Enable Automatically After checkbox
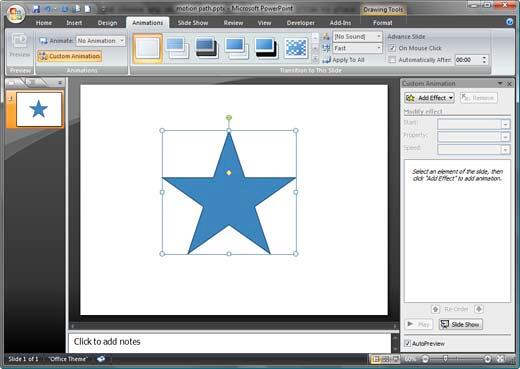520x369 pixels. tap(392, 60)
